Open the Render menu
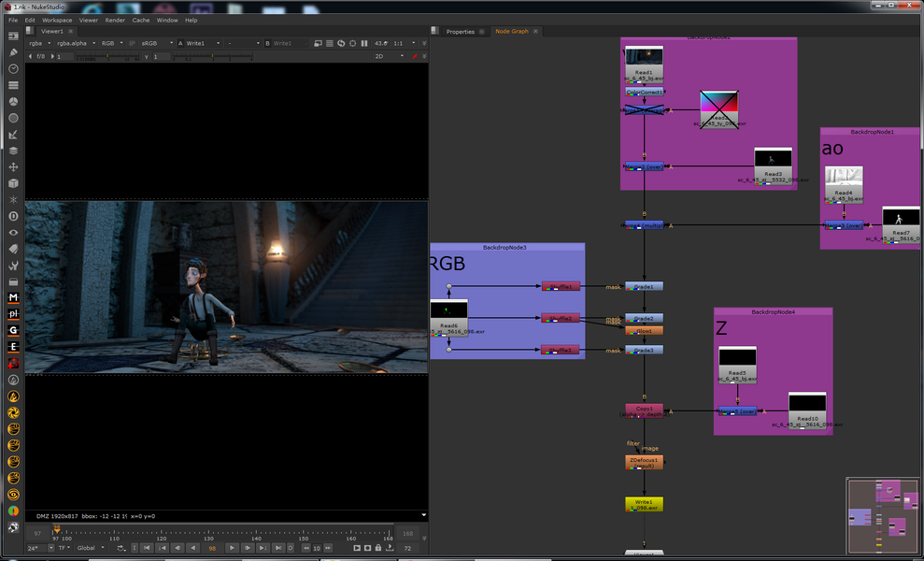Viewport: 924px width, 561px height. point(115,20)
